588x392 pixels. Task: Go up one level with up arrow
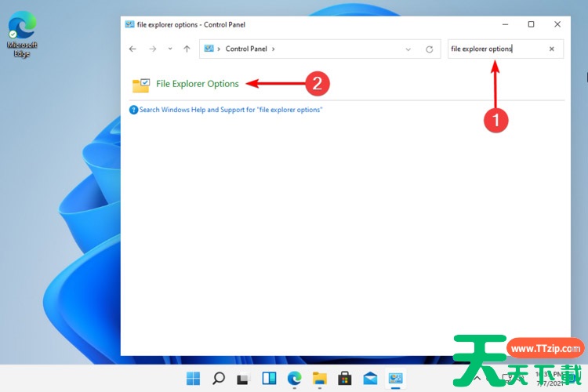coord(187,49)
